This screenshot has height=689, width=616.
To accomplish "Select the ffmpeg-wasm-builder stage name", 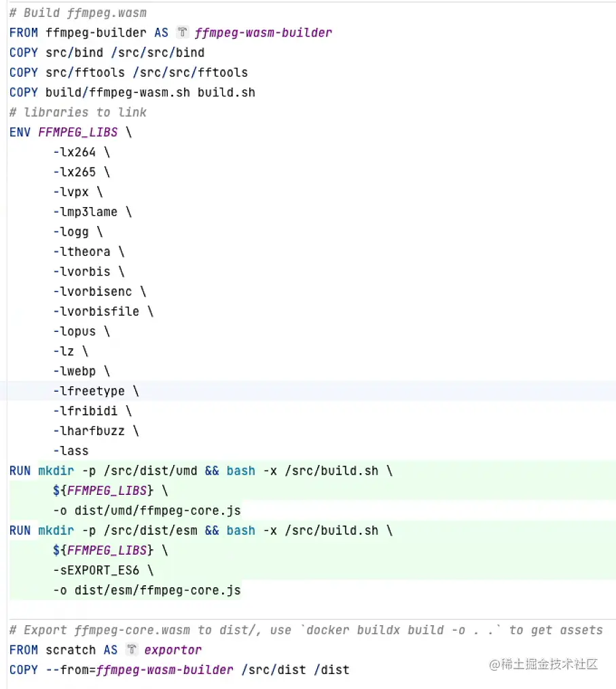I will 263,32.
